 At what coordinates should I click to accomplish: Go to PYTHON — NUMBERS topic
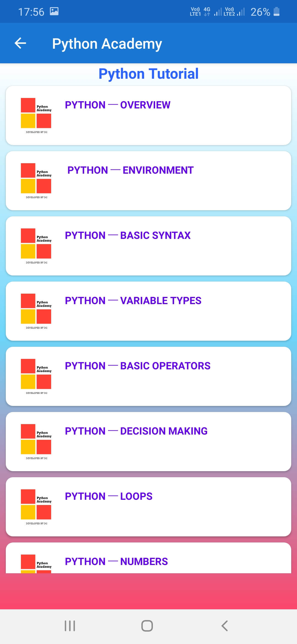116,561
